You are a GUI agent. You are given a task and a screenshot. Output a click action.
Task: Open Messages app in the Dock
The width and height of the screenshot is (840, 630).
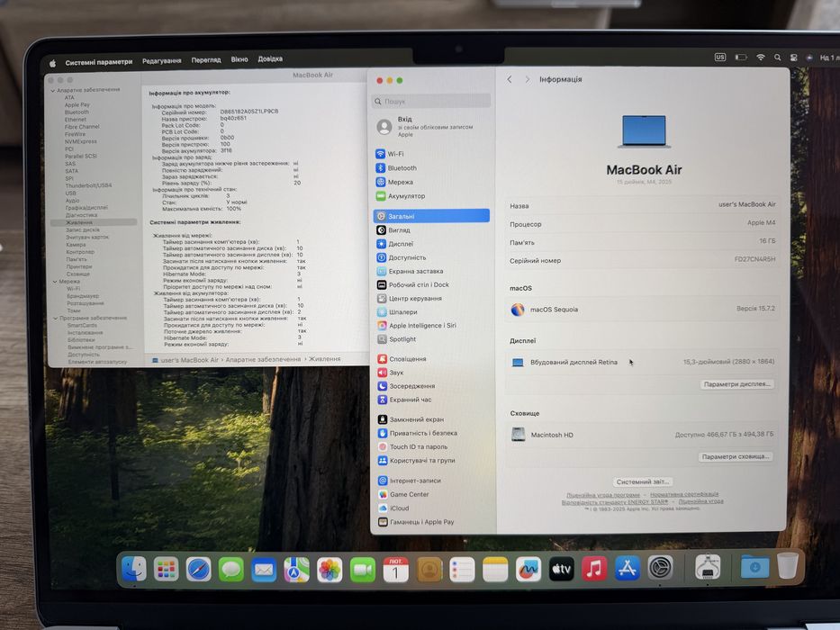point(230,569)
